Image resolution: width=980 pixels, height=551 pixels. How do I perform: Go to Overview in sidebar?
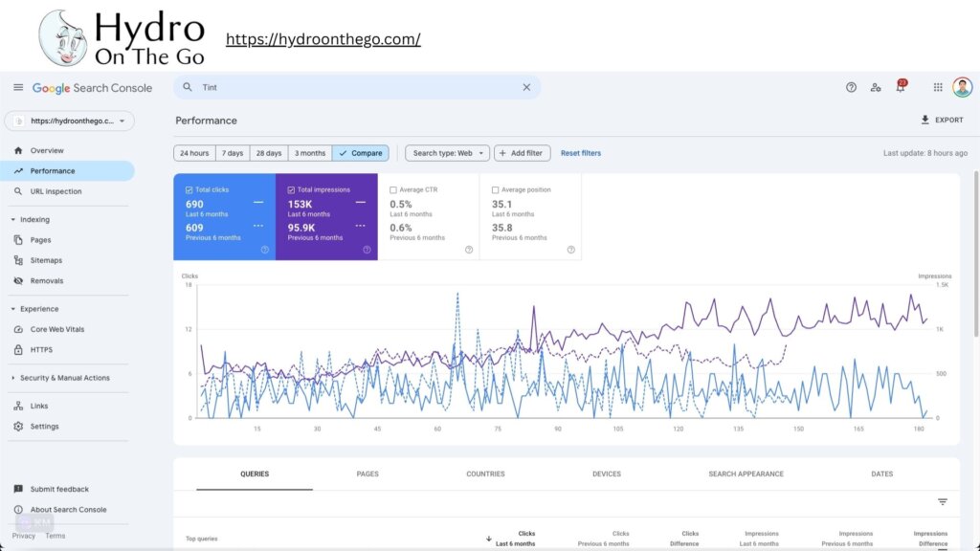(x=47, y=150)
